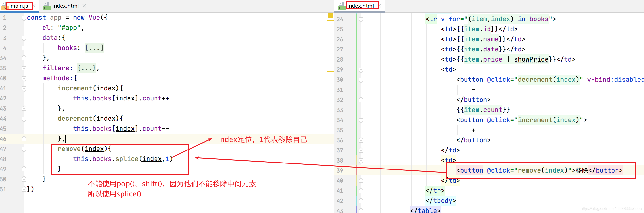Click line number 39 in index.html gutter
Viewport: 644px width, 213px height.
point(340,170)
